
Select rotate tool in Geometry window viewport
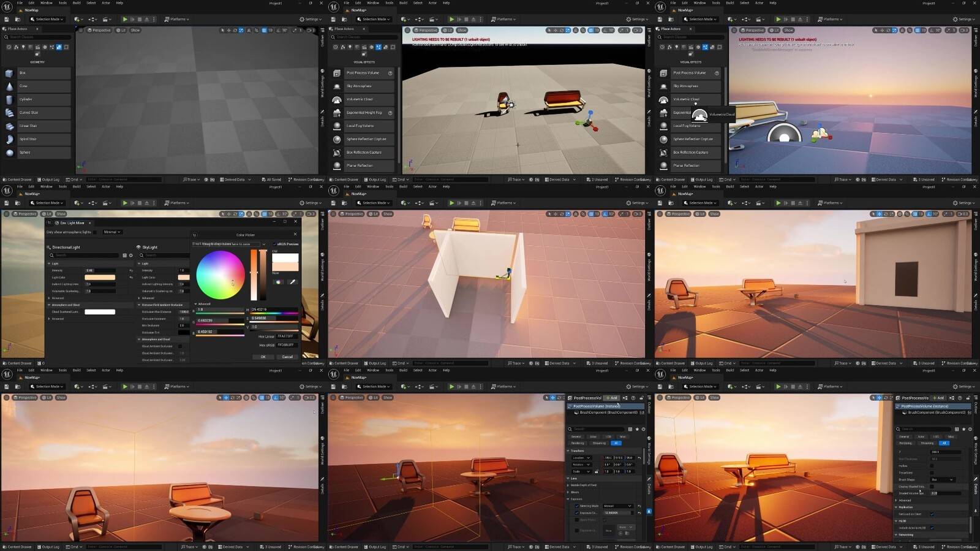point(235,30)
